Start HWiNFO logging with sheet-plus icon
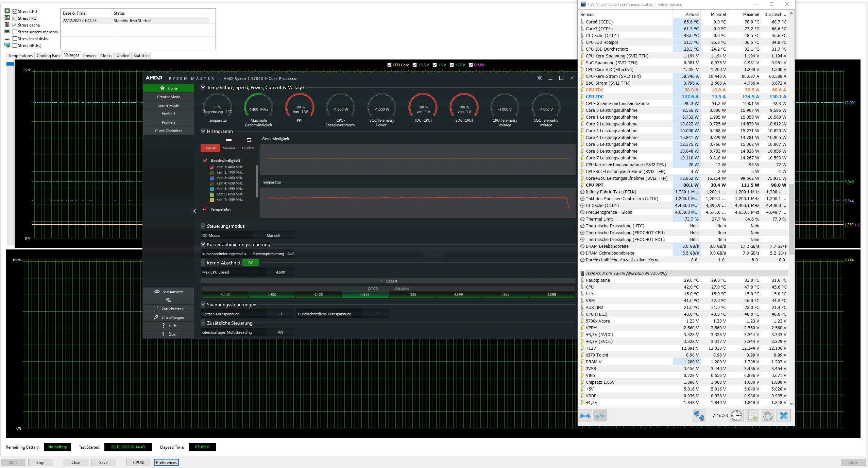This screenshot has height=468, width=868. coord(752,416)
